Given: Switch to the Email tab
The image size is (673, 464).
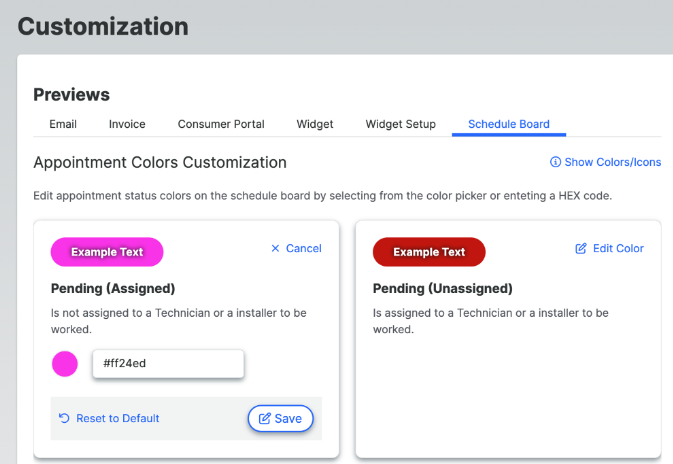Looking at the screenshot, I should [x=63, y=124].
